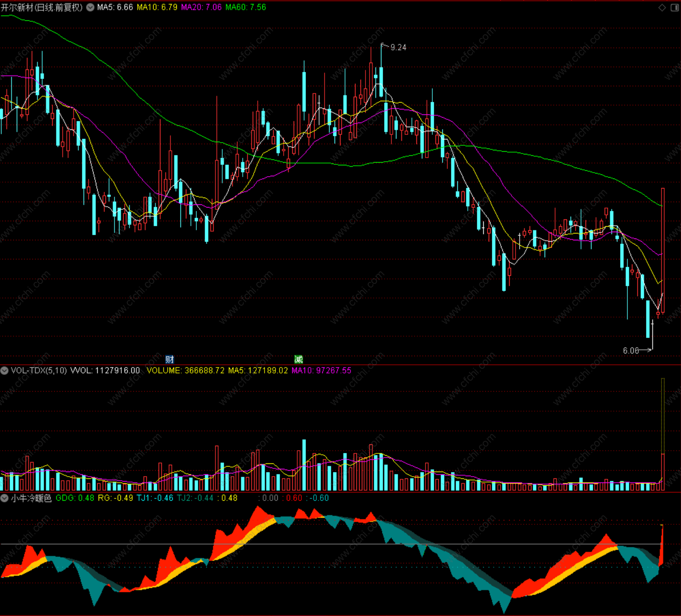Select the MA20: 7.06 label
The height and width of the screenshot is (616, 681).
point(201,7)
